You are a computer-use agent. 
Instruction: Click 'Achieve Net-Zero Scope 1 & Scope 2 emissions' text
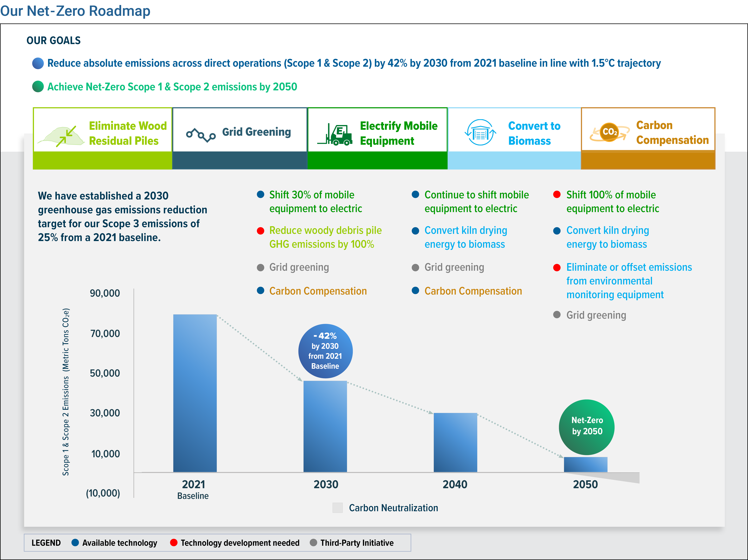click(172, 87)
